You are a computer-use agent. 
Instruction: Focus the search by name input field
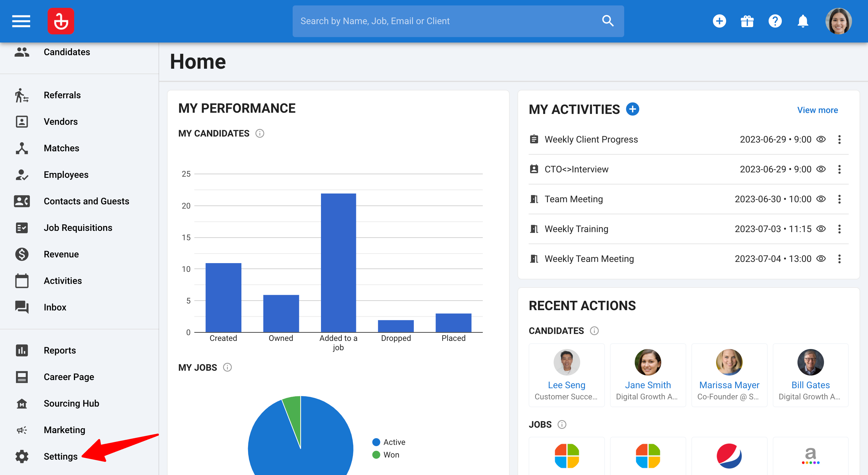tap(448, 21)
